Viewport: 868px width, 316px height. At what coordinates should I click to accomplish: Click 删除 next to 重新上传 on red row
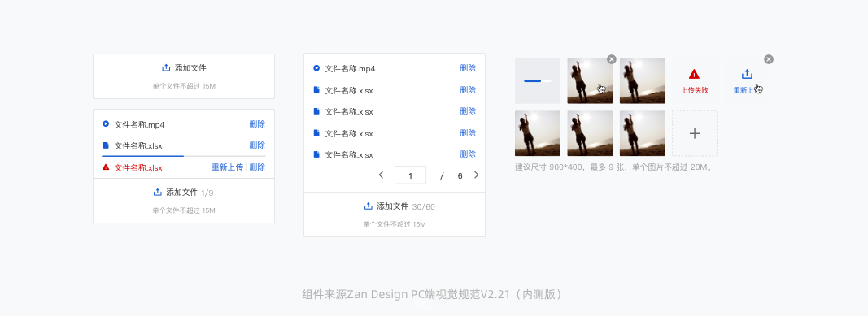(257, 167)
